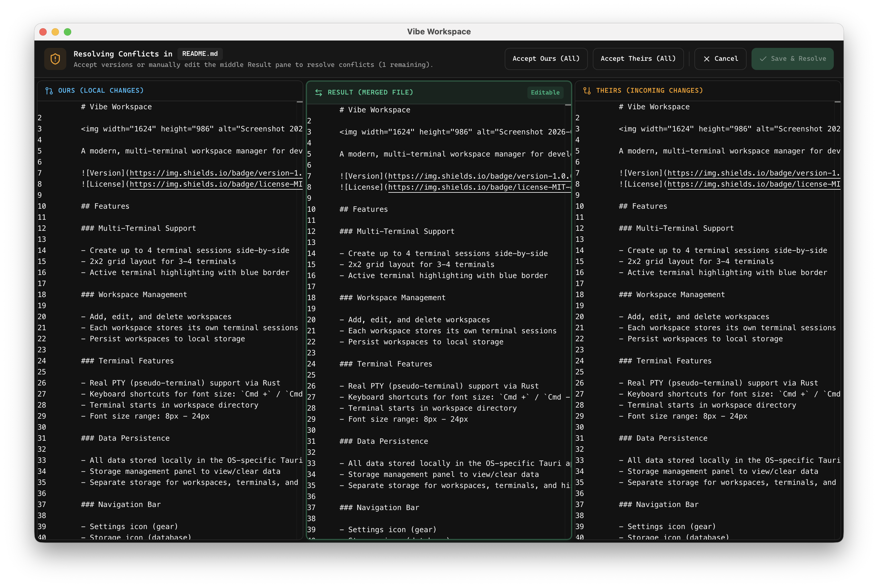
Task: Open the version badge link in Theirs pane
Action: 754,173
